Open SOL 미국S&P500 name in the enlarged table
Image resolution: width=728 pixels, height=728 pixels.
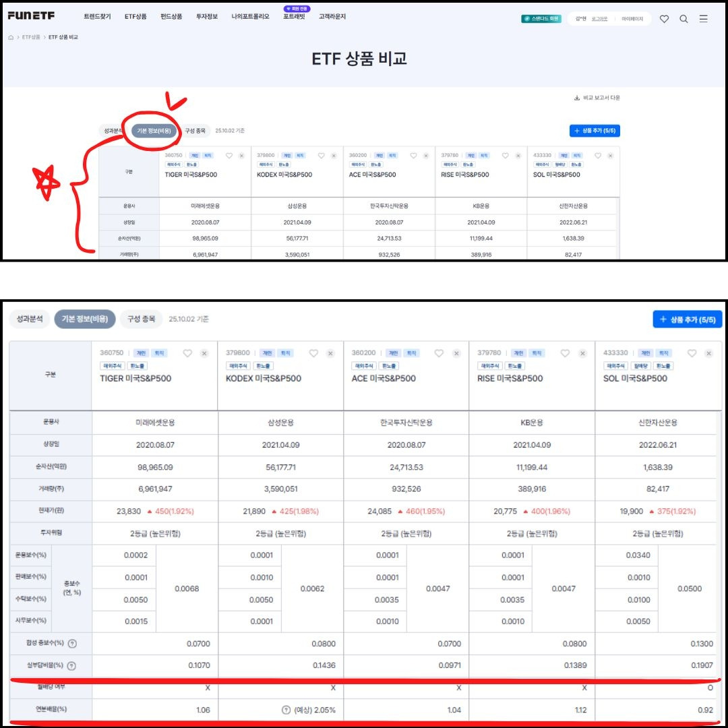point(635,378)
